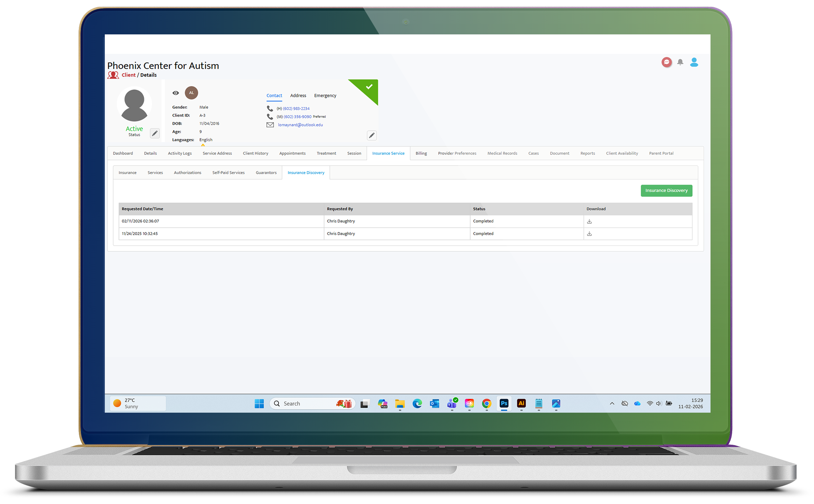This screenshot has height=504, width=814.
Task: Click the AL initials avatar badge
Action: point(192,93)
